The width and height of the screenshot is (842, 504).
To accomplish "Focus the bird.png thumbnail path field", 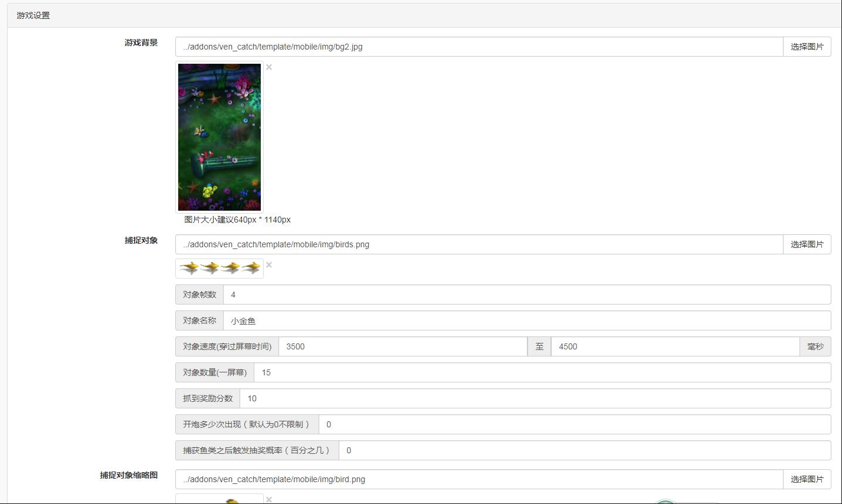I will click(x=479, y=479).
